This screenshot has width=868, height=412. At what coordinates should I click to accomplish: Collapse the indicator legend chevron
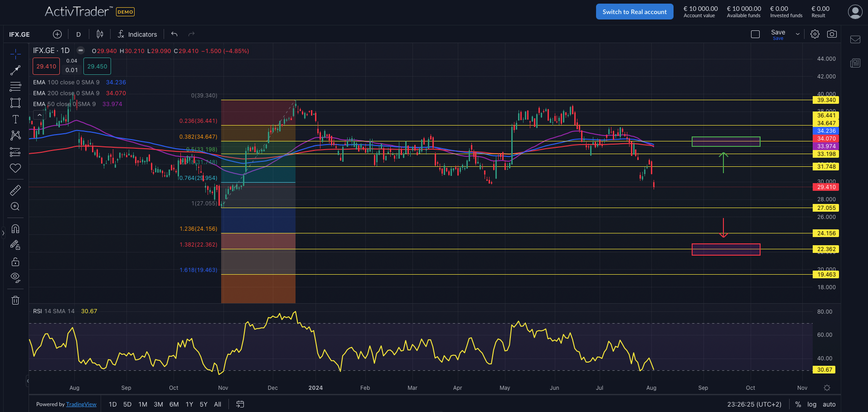pos(39,115)
